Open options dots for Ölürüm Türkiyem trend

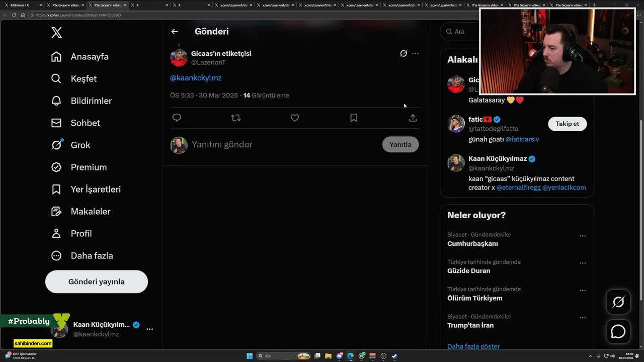pyautogui.click(x=582, y=291)
